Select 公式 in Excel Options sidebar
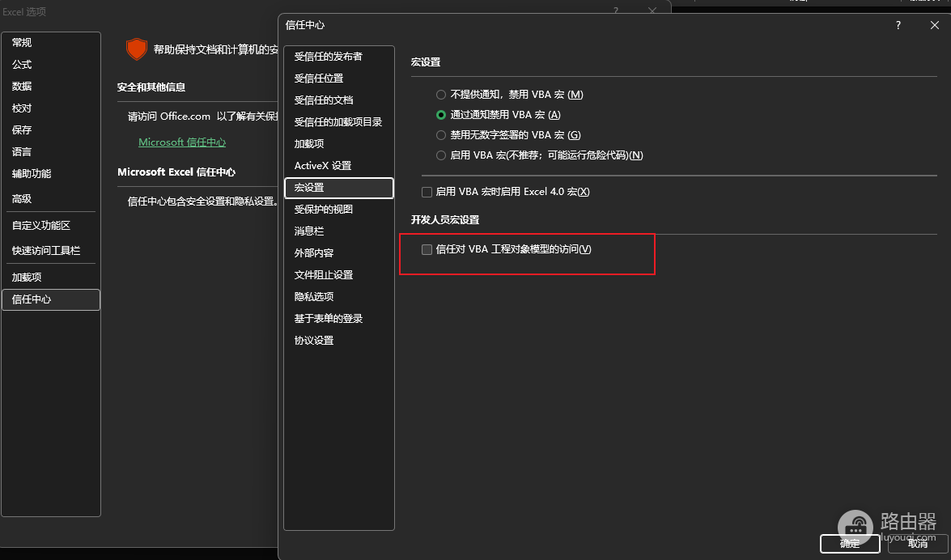 point(51,64)
